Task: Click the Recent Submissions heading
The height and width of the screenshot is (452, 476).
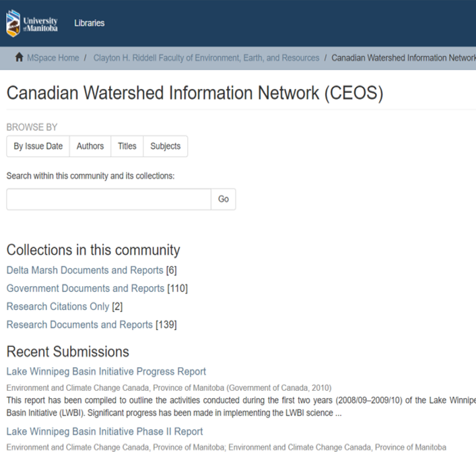Action: pos(67,352)
